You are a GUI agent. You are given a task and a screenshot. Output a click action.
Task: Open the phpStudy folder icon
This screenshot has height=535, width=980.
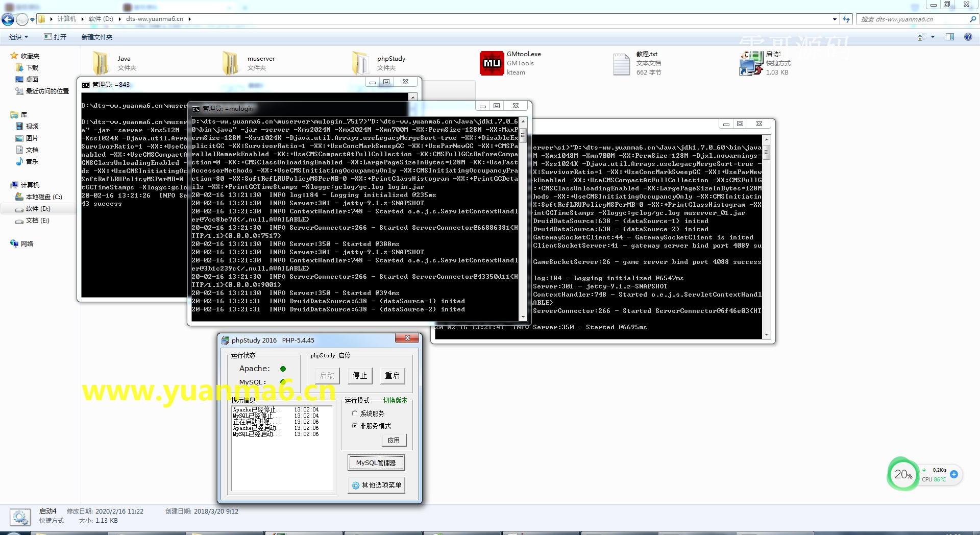tap(360, 62)
